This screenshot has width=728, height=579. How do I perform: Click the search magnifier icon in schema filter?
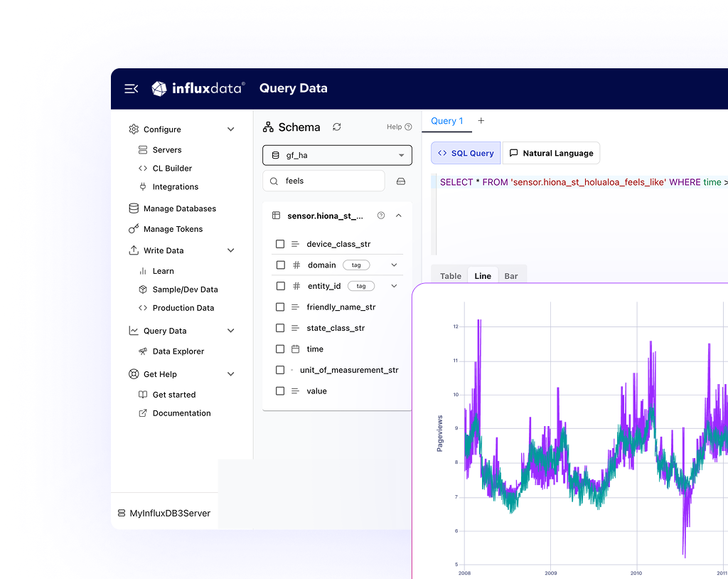click(274, 181)
